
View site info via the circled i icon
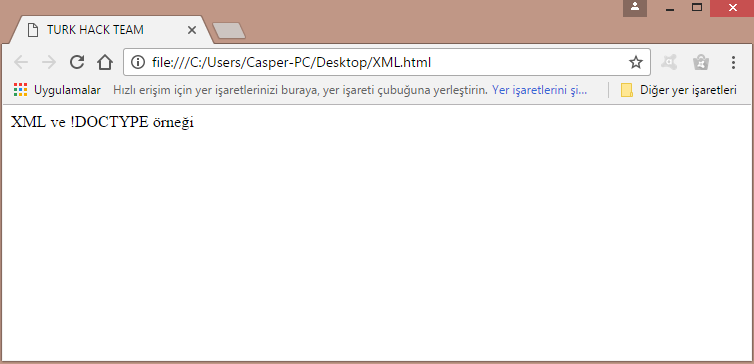(138, 62)
